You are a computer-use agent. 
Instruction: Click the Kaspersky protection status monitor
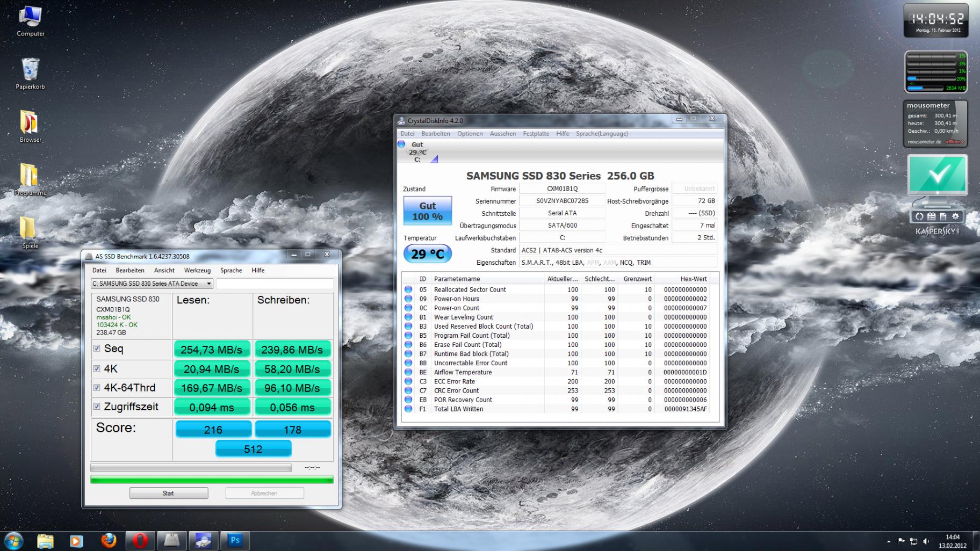938,175
